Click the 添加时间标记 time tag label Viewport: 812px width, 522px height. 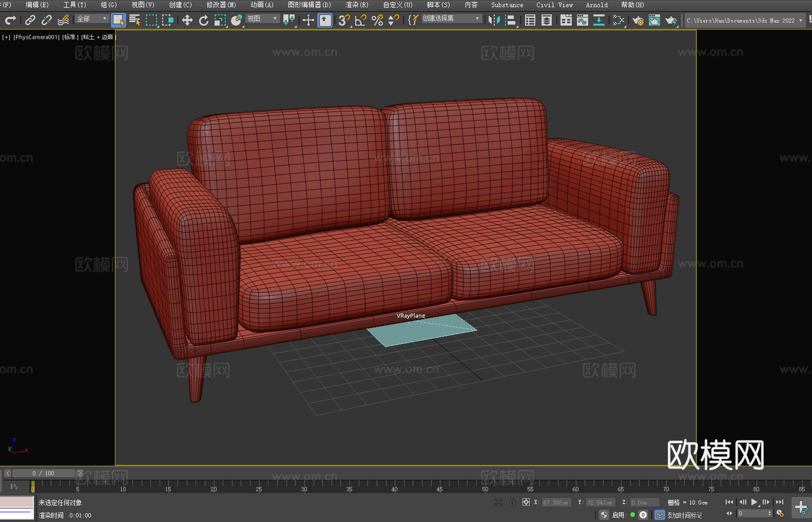pos(684,515)
